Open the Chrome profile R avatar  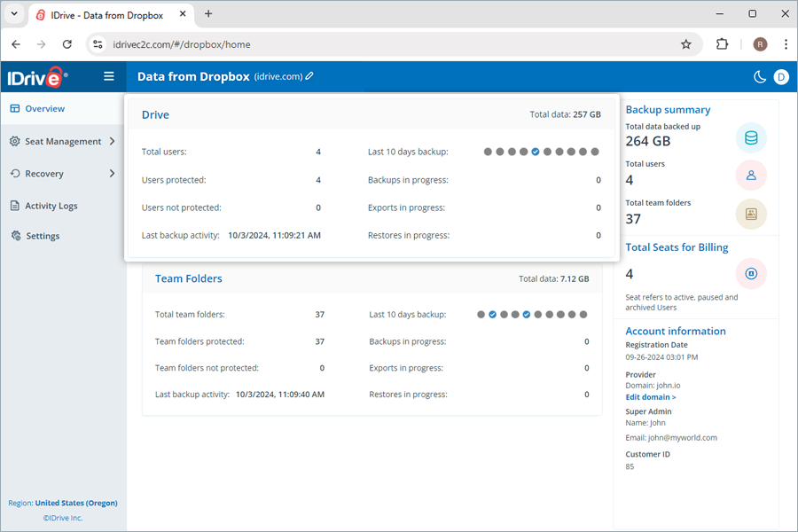(760, 44)
